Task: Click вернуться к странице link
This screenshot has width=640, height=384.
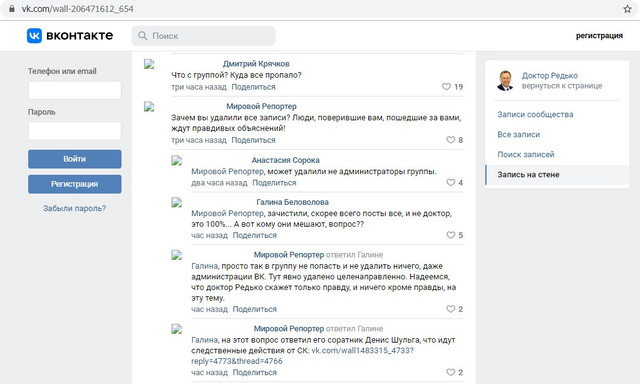Action: 562,86
